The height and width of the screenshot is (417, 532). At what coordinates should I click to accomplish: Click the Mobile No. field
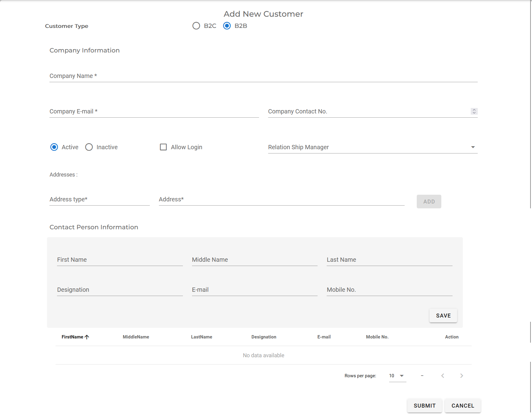pyautogui.click(x=389, y=290)
